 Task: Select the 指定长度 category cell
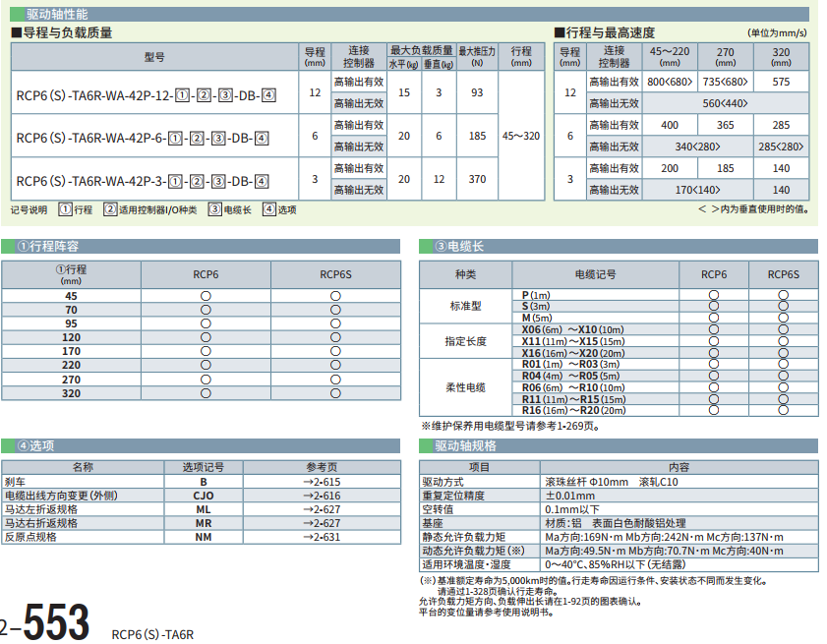(x=465, y=341)
